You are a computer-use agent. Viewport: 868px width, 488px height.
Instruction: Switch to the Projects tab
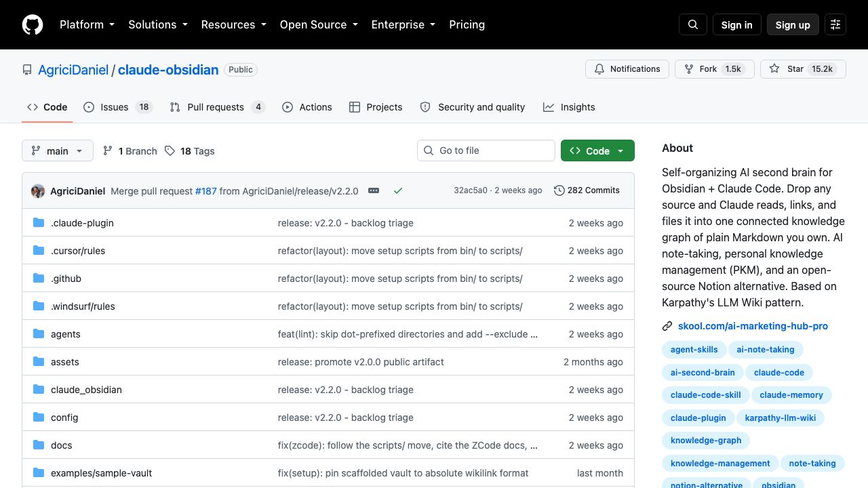[x=376, y=107]
